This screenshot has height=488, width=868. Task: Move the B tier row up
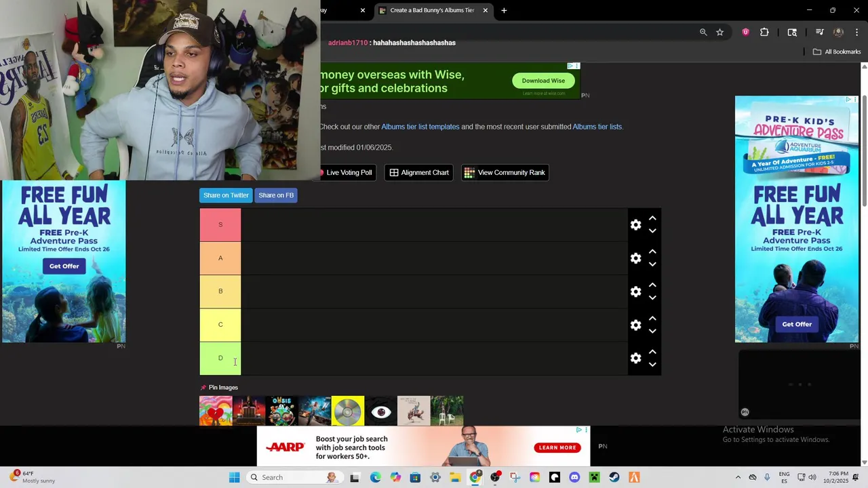[652, 285]
